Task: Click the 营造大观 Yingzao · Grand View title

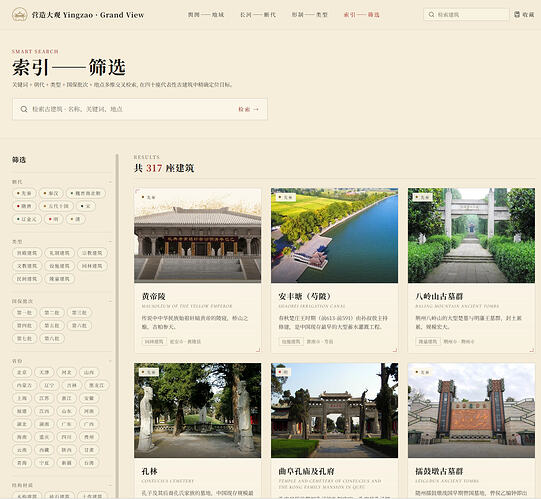Action: pyautogui.click(x=88, y=15)
